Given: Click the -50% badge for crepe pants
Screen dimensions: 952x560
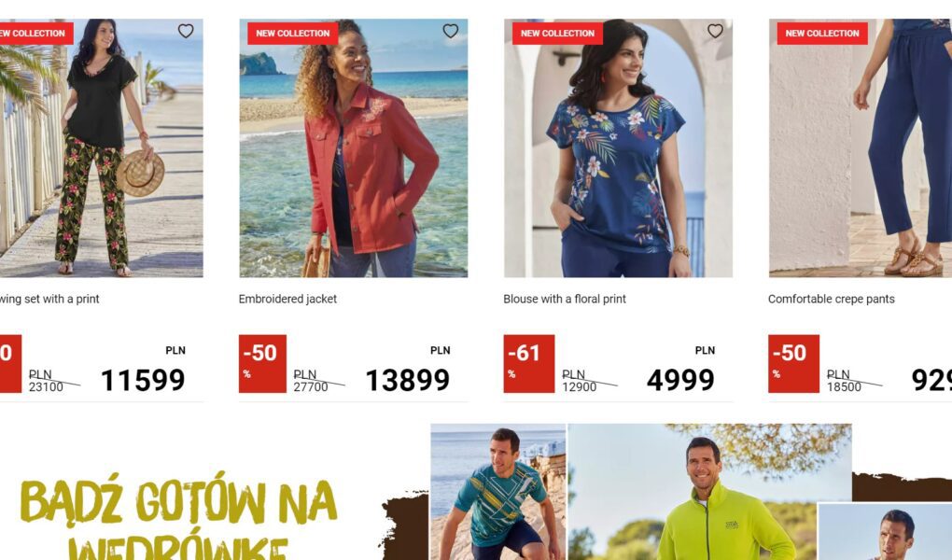Looking at the screenshot, I should [x=793, y=364].
